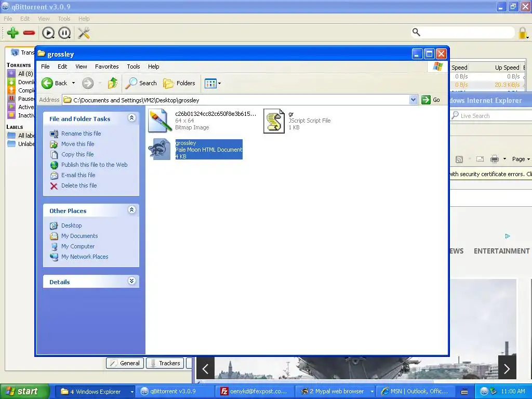Switch to the Mypal web browser taskbar button
The height and width of the screenshot is (399, 532).
334,392
